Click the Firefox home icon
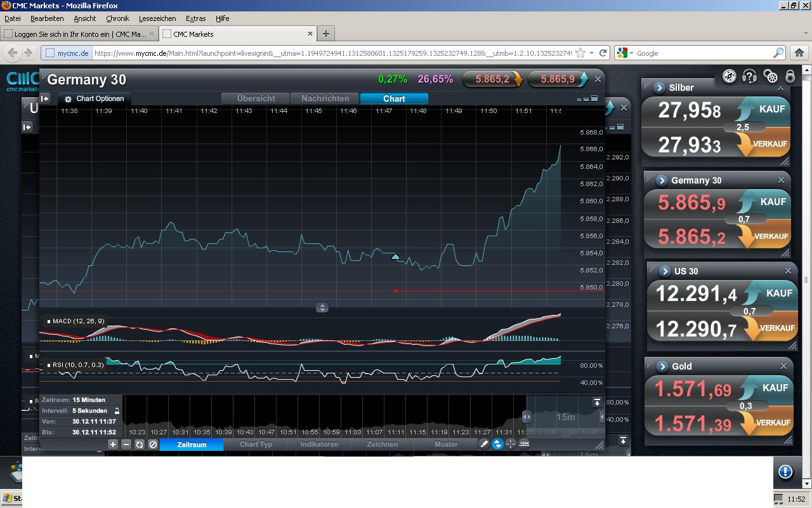 coord(799,53)
